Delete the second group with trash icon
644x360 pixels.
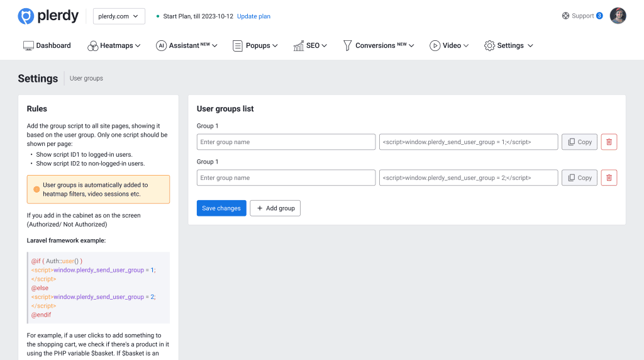tap(609, 178)
